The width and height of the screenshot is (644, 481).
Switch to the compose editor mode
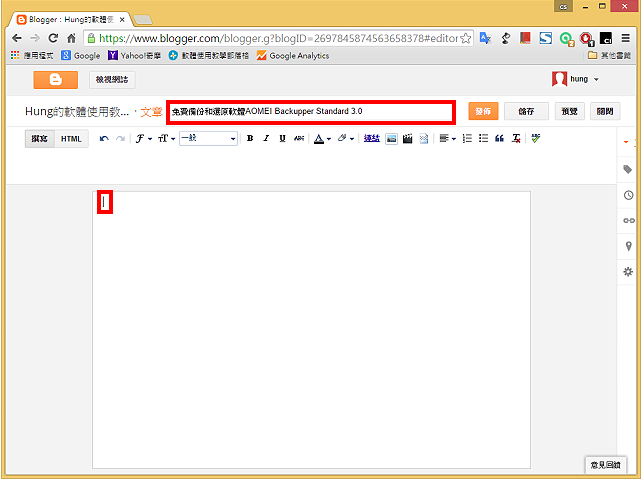click(40, 139)
